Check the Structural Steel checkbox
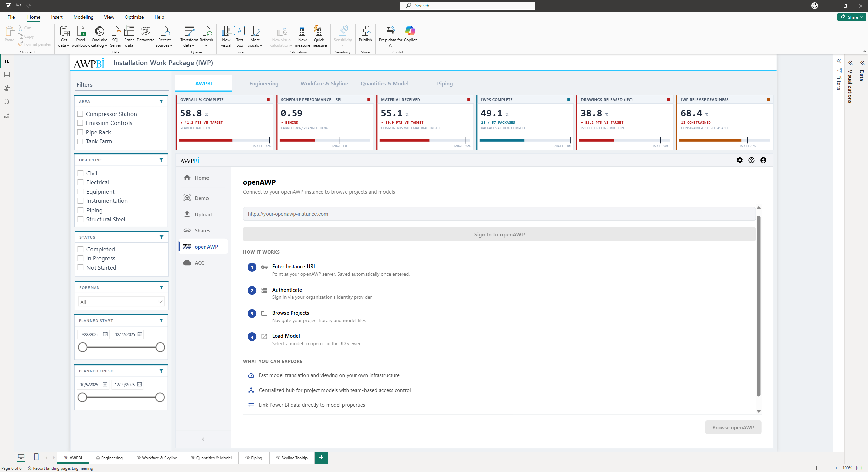The image size is (868, 472). (x=81, y=219)
